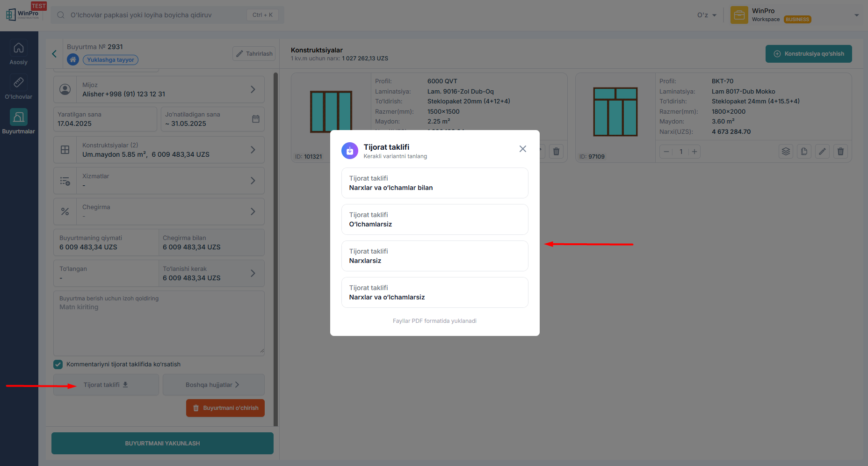Click the To'langan value cell
The height and width of the screenshot is (466, 868).
pyautogui.click(x=106, y=273)
